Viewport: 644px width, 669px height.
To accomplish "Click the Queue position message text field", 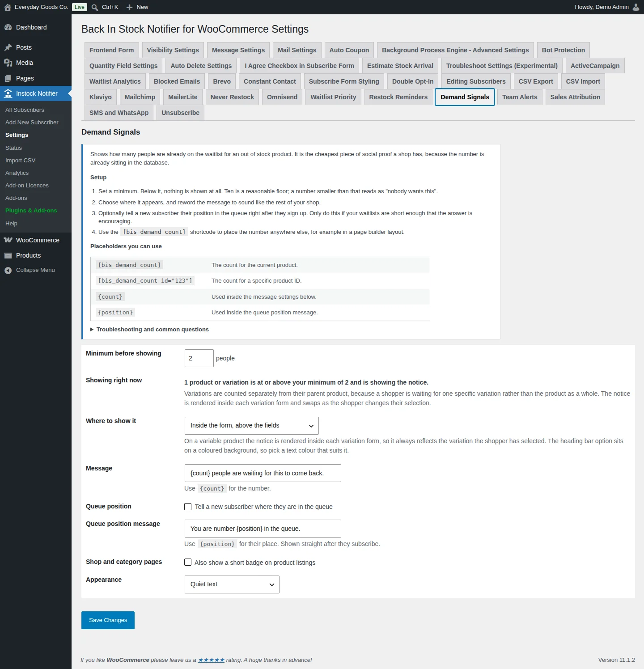I will coord(263,529).
